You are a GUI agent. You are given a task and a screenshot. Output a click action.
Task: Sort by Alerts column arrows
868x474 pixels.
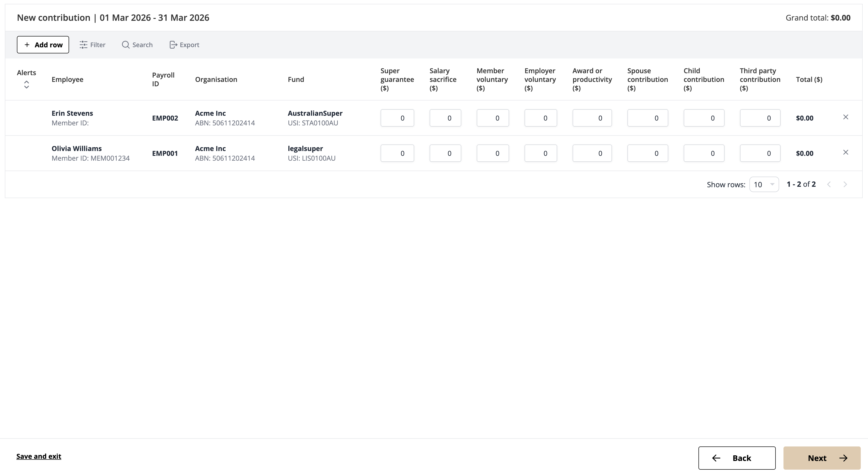(x=26, y=84)
